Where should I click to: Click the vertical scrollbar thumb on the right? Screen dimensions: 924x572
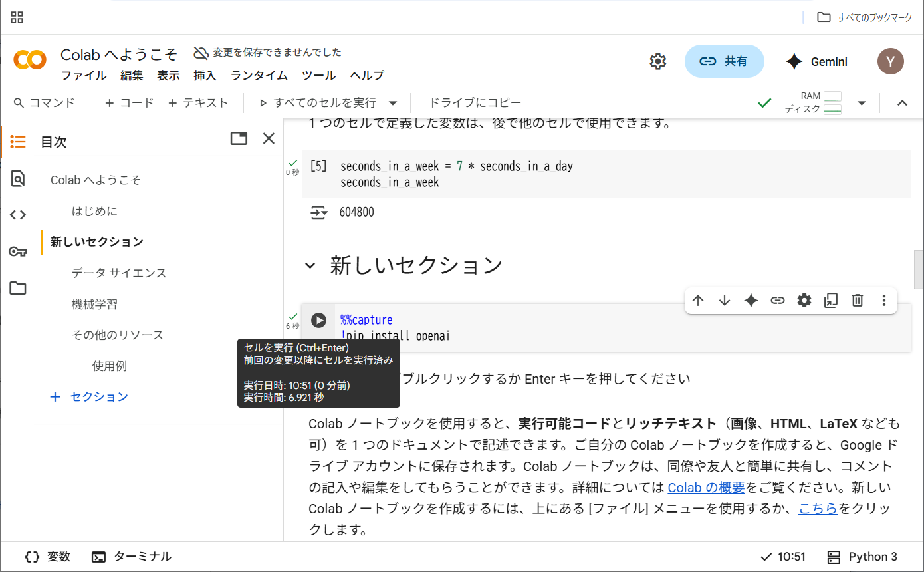[918, 269]
